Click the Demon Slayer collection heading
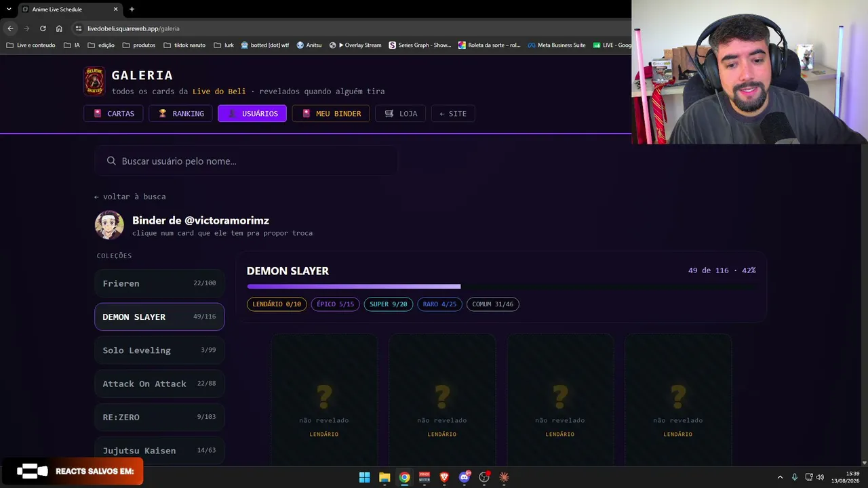868x488 pixels. coord(288,271)
